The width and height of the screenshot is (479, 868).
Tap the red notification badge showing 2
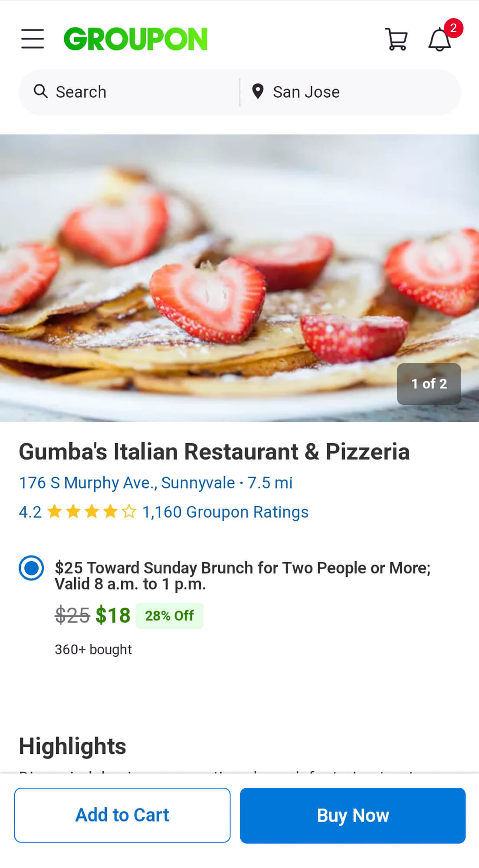point(453,28)
